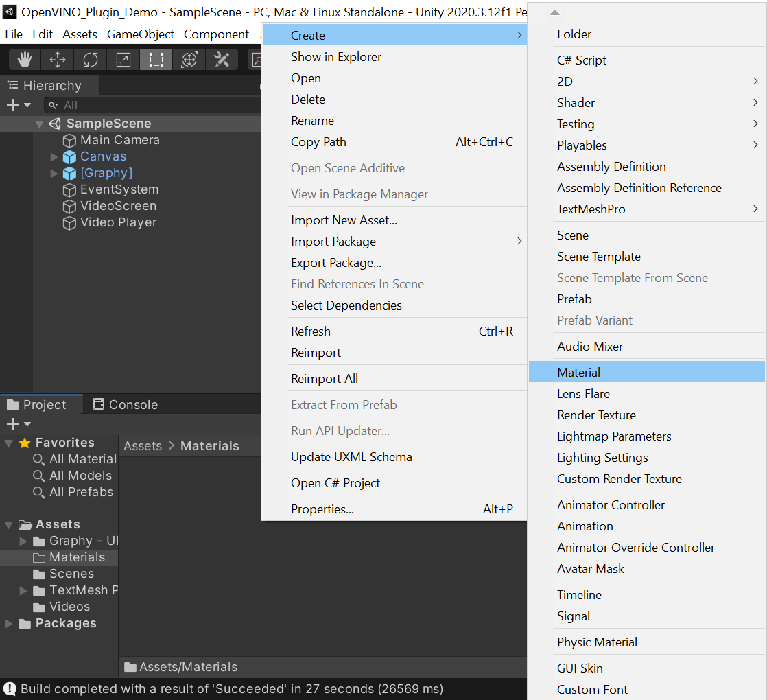Open the TextMeshPro submenu
This screenshot has width=767, height=700.
click(647, 209)
